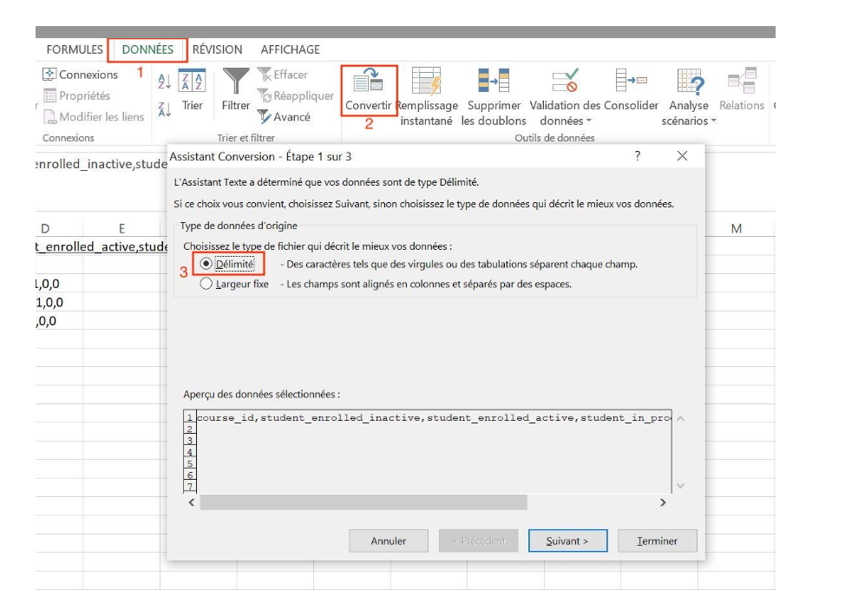This screenshot has height=616, width=845.
Task: Click preview scroll down arrow
Action: point(681,486)
